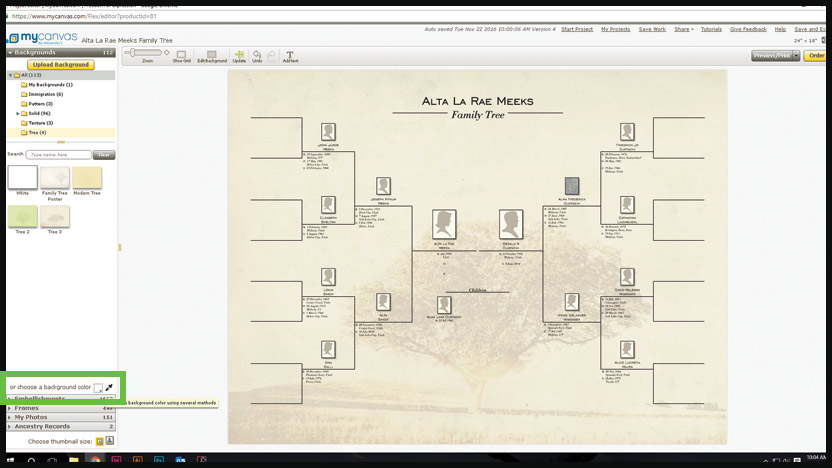
Task: Select the Add Text tool
Action: point(290,56)
